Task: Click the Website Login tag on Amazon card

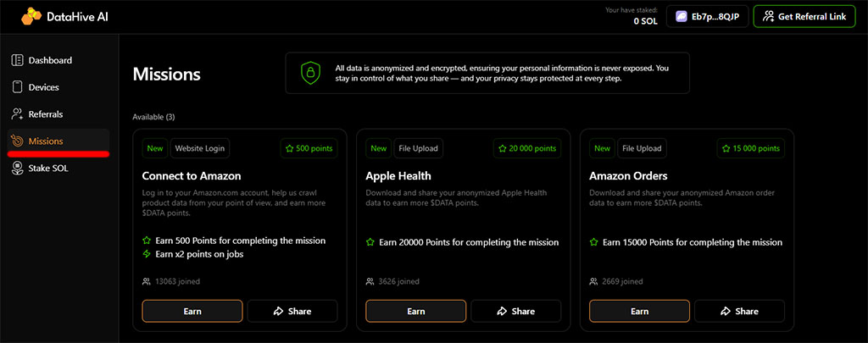Action: coord(200,148)
